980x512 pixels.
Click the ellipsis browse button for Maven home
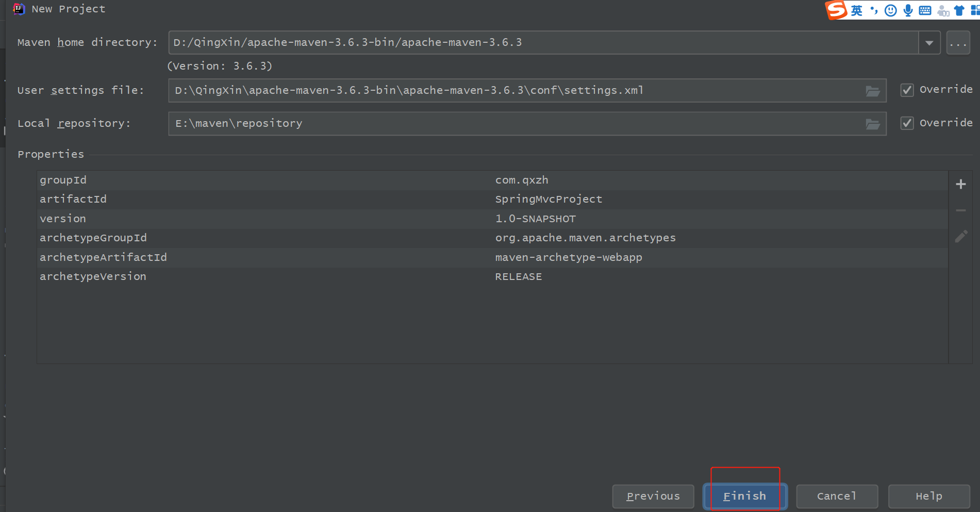(x=958, y=43)
